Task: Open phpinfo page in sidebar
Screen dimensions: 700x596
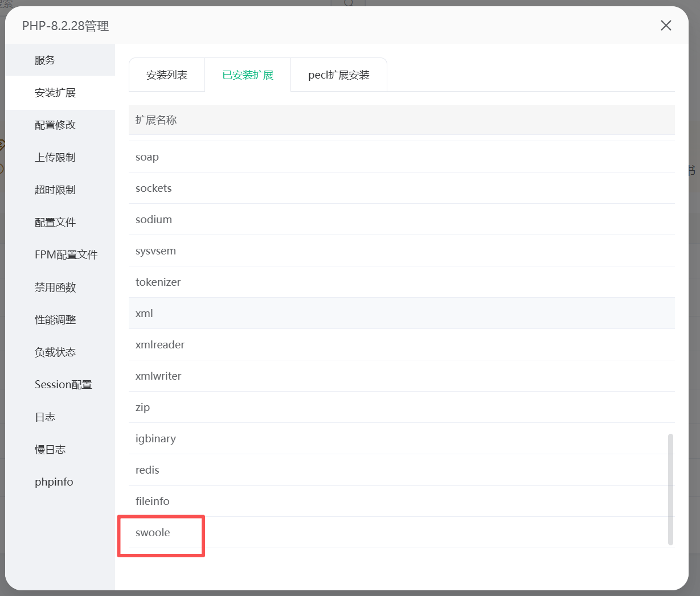Action: [x=54, y=482]
